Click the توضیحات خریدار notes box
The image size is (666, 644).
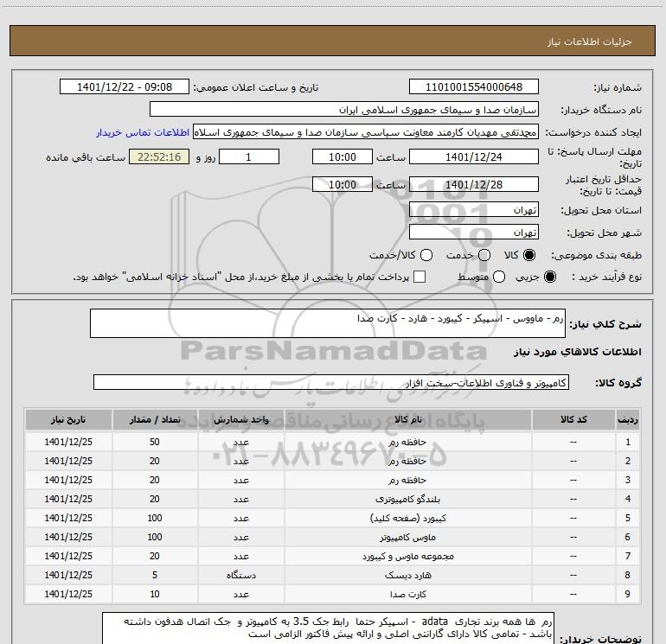click(x=329, y=628)
